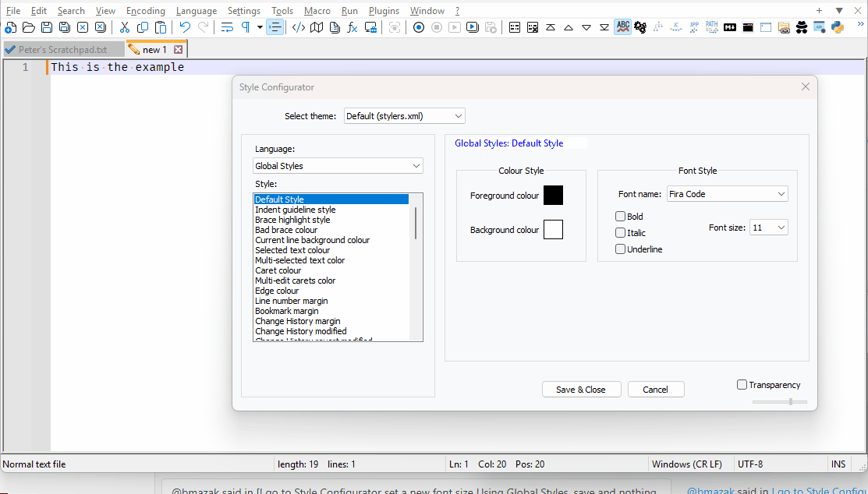Viewport: 868px width, 494px height.
Task: Click the Show all characters pilcrow icon
Action: pos(245,27)
